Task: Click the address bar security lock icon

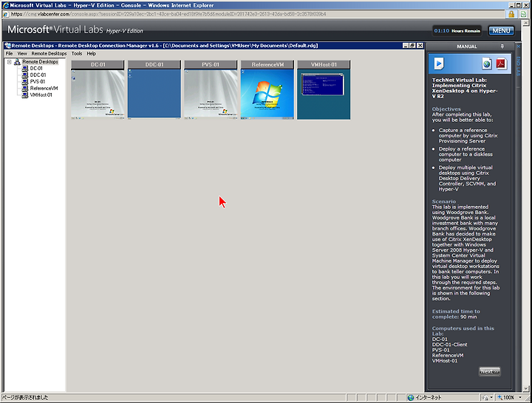Action: tap(511, 14)
